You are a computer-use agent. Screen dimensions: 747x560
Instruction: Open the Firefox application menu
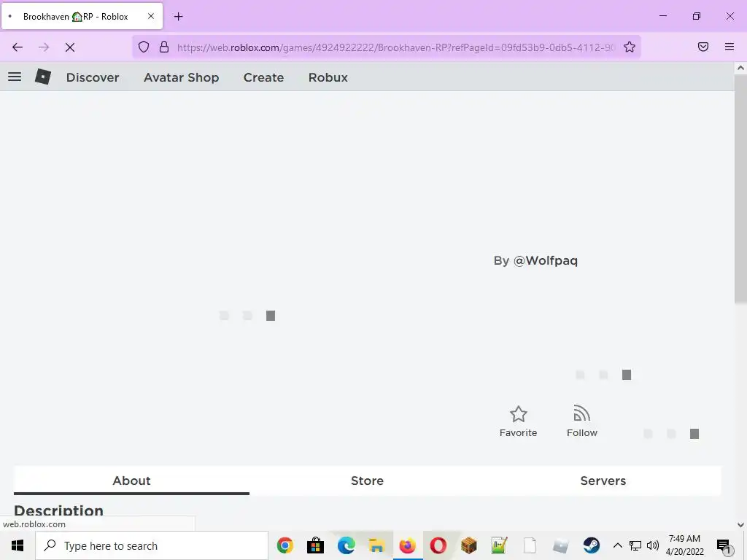pos(729,47)
